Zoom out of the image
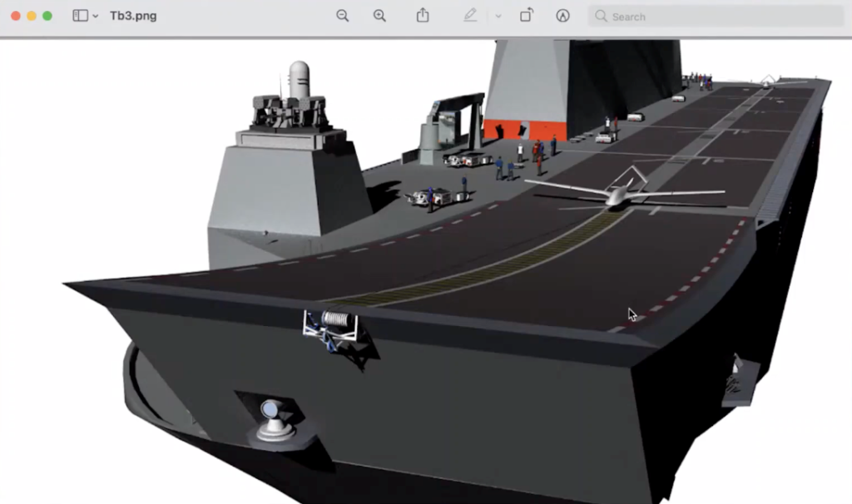The height and width of the screenshot is (504, 852). point(342,16)
